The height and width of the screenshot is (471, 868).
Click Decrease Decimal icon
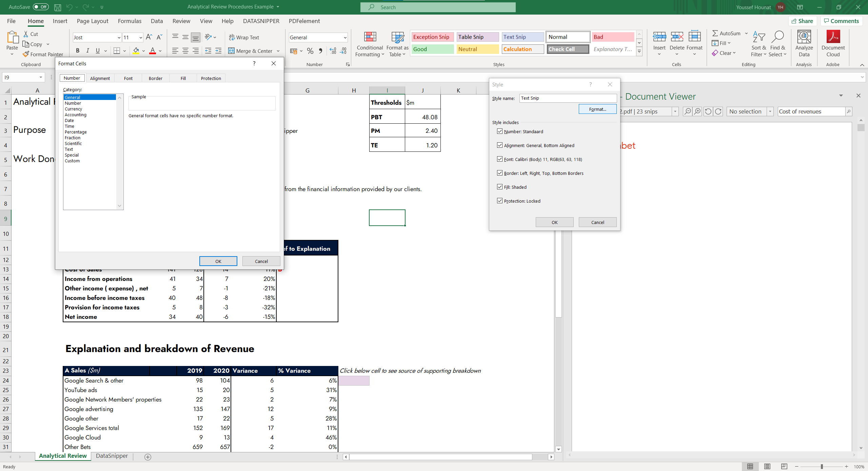coord(343,51)
